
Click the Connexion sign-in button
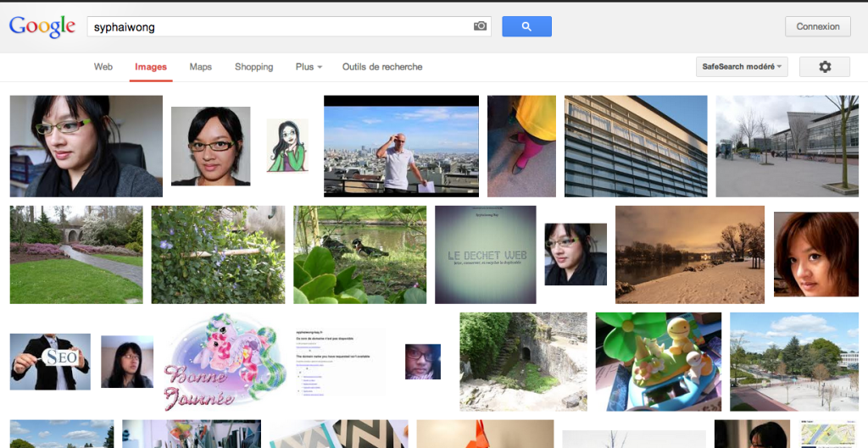tap(818, 26)
